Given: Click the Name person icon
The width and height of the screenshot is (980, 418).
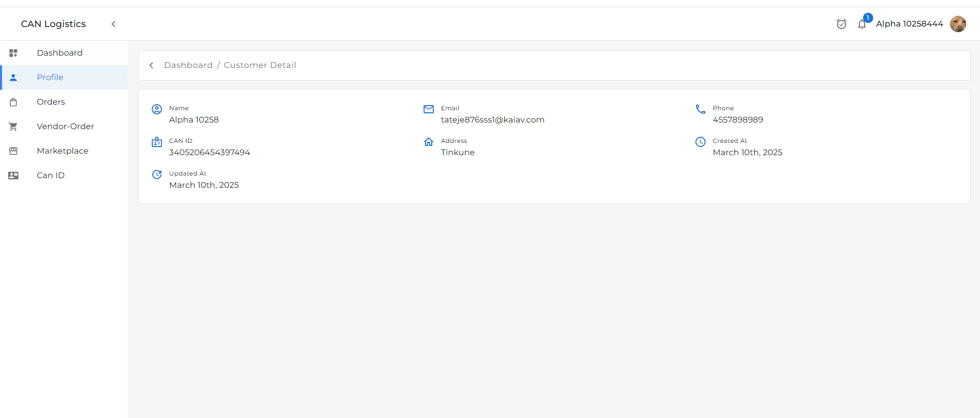Looking at the screenshot, I should pos(157,109).
